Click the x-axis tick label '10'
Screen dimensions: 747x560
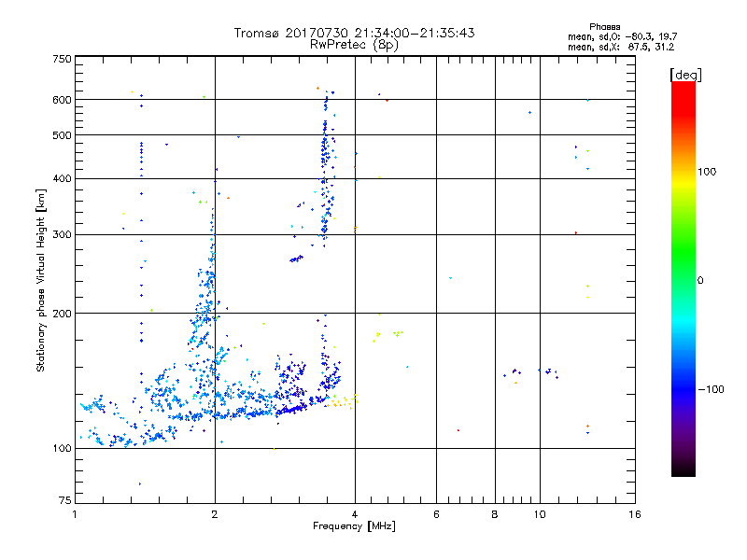pyautogui.click(x=540, y=514)
